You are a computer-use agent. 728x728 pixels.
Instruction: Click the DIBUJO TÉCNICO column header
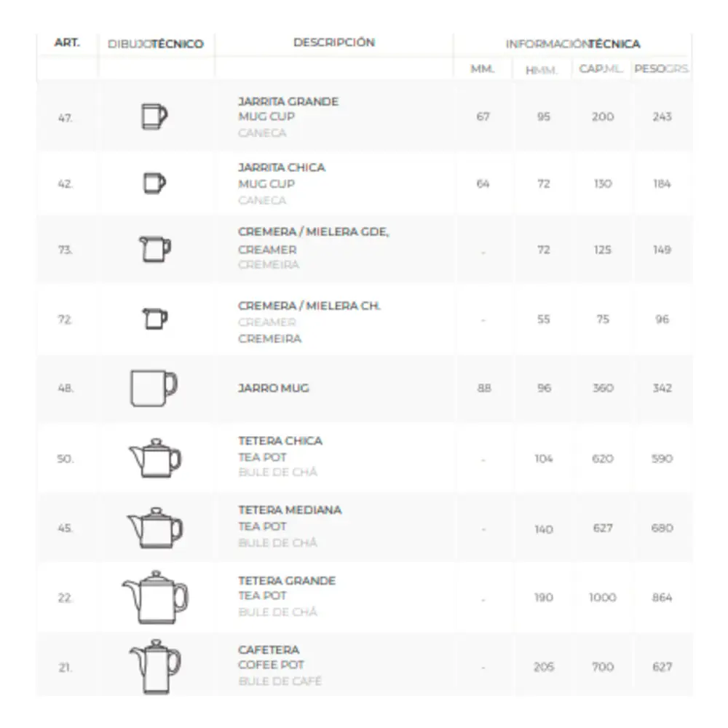(x=156, y=44)
